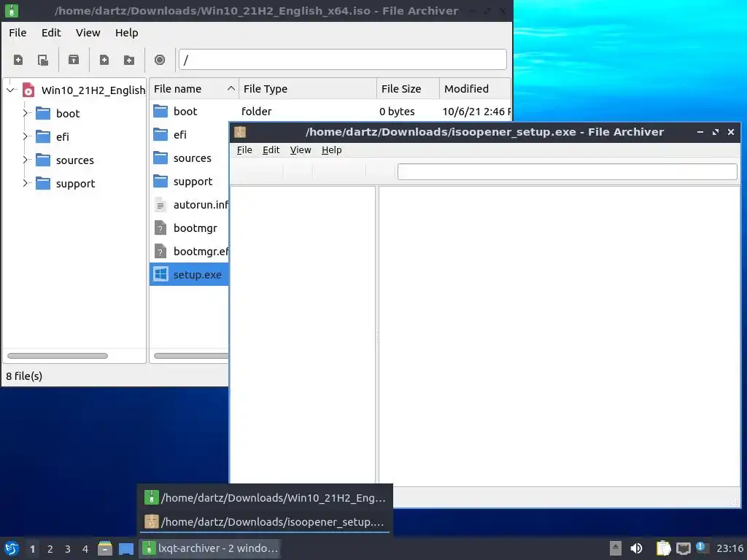Minimize the isoopener_setup.exe window
The height and width of the screenshot is (560, 747).
point(700,132)
